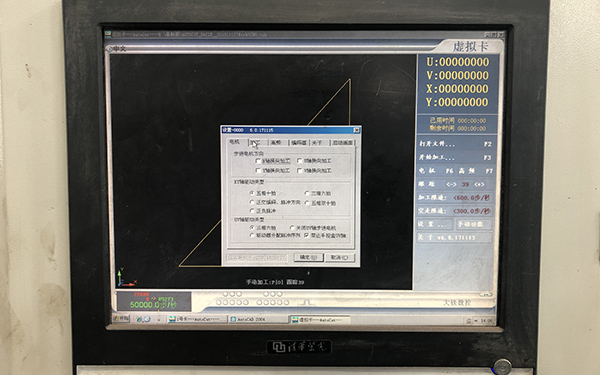This screenshot has width=600, height=375.
Task: Open the 编码器 tab
Action: [x=299, y=143]
